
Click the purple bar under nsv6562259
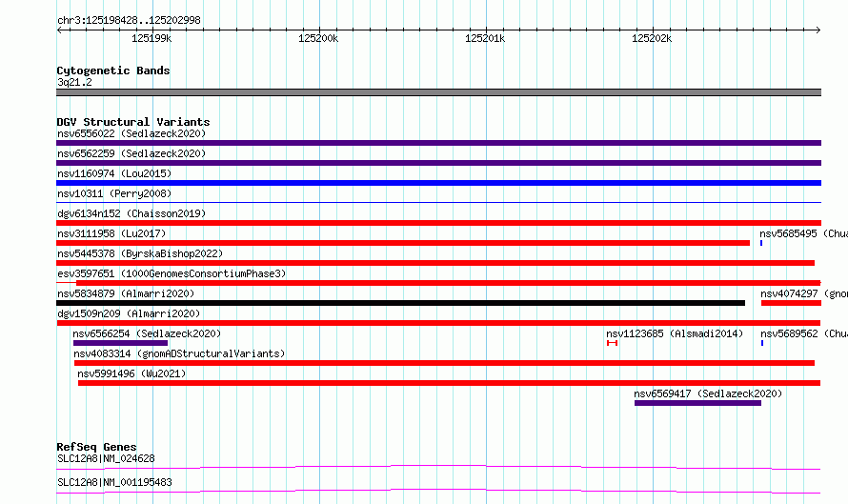click(438, 163)
